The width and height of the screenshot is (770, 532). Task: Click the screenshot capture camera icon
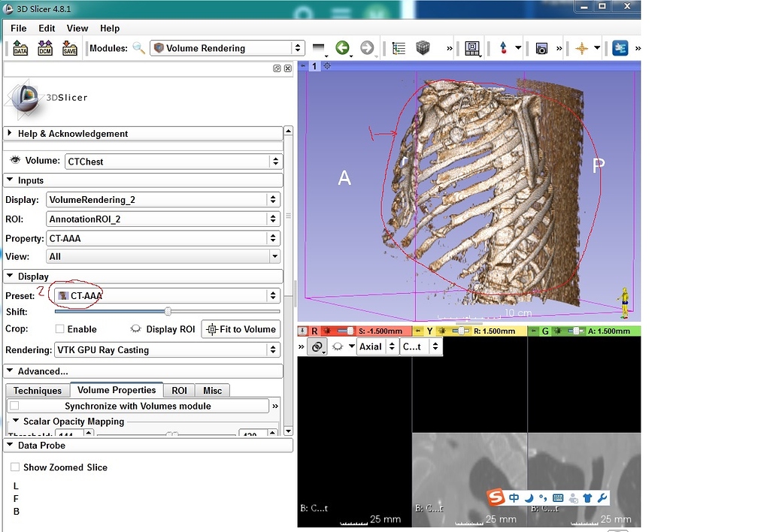[x=541, y=49]
